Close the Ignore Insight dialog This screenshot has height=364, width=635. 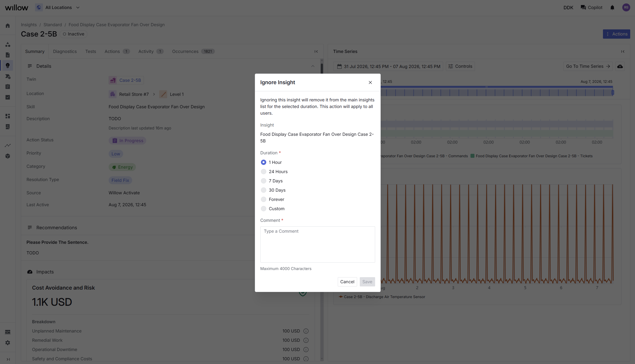coord(370,82)
